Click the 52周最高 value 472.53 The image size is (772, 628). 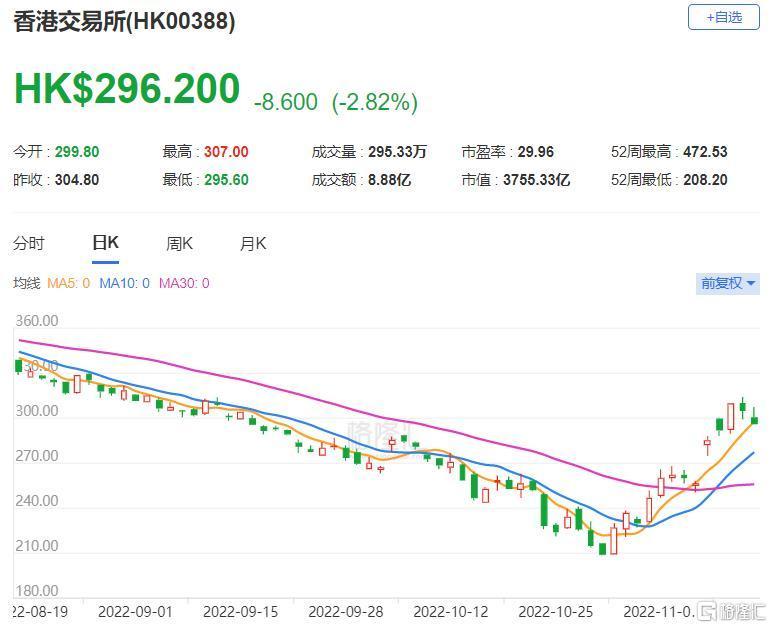pyautogui.click(x=705, y=152)
